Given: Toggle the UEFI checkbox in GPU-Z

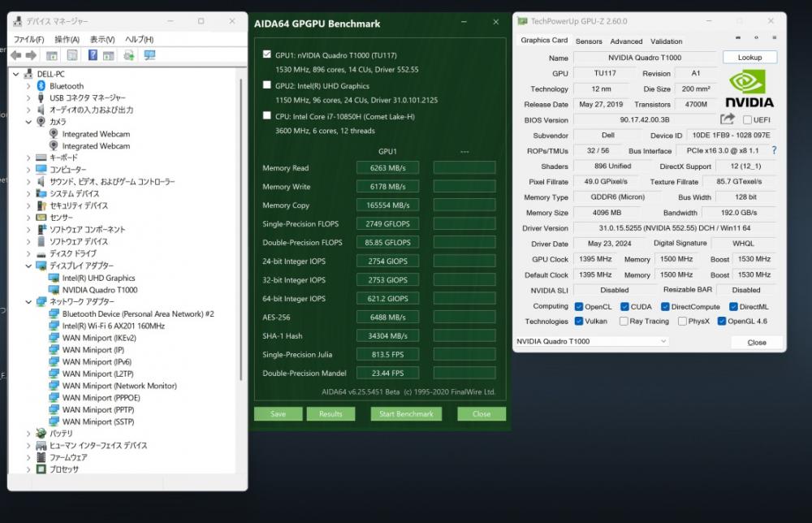Looking at the screenshot, I should point(747,119).
